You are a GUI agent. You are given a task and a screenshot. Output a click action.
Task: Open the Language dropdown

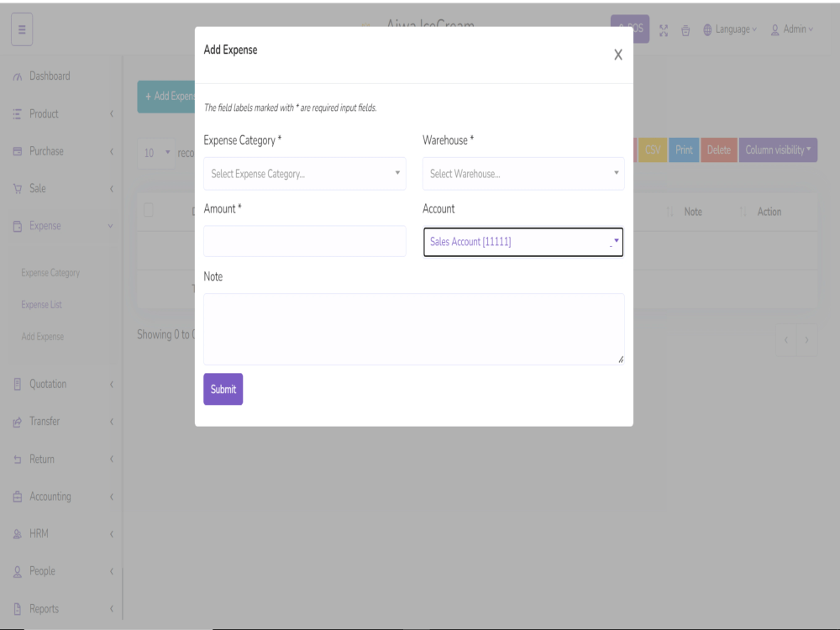pos(730,29)
